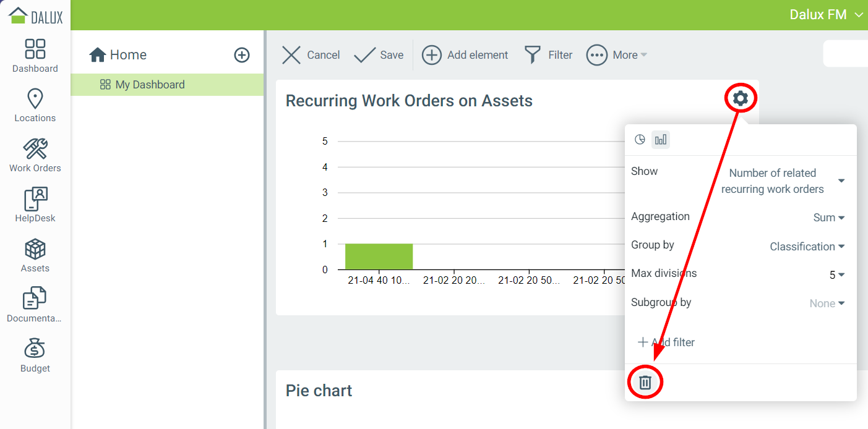Select My Dashboard in the tree
868x429 pixels.
point(150,85)
